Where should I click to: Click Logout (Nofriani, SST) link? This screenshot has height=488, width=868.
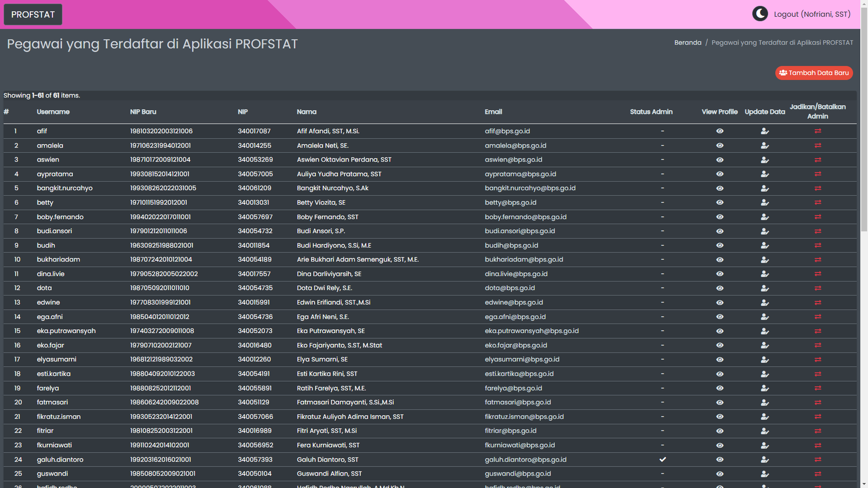pyautogui.click(x=812, y=14)
